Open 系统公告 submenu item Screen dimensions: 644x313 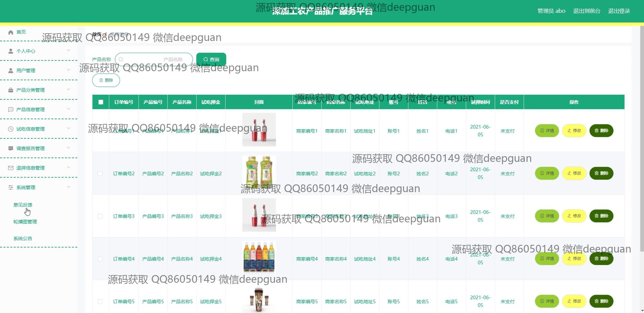(23, 238)
